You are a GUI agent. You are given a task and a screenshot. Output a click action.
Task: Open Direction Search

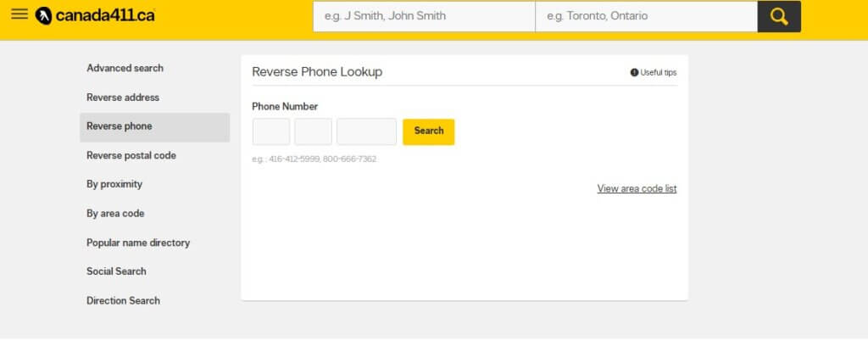pos(123,300)
